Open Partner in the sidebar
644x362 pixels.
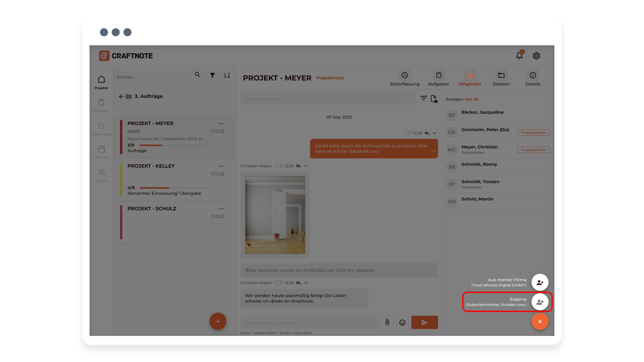(101, 175)
